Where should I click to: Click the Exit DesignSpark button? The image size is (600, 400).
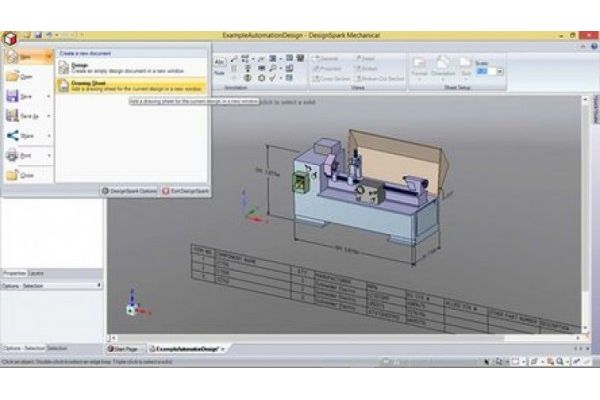click(x=185, y=191)
